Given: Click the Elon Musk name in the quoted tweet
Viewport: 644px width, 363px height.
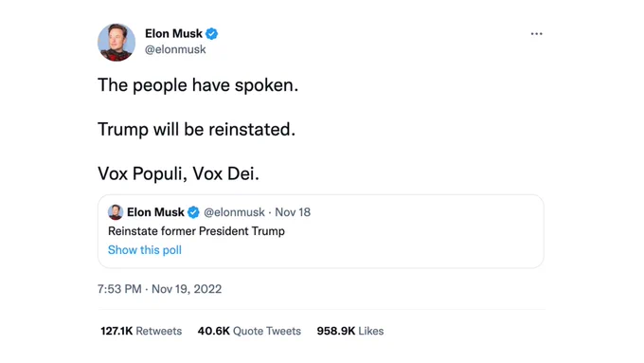Looking at the screenshot, I should (x=155, y=212).
